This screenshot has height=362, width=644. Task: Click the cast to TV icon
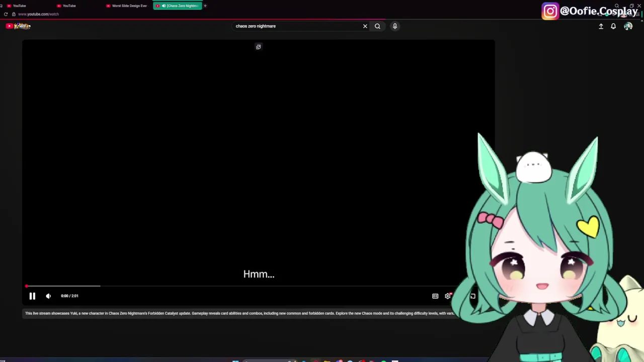(472, 296)
